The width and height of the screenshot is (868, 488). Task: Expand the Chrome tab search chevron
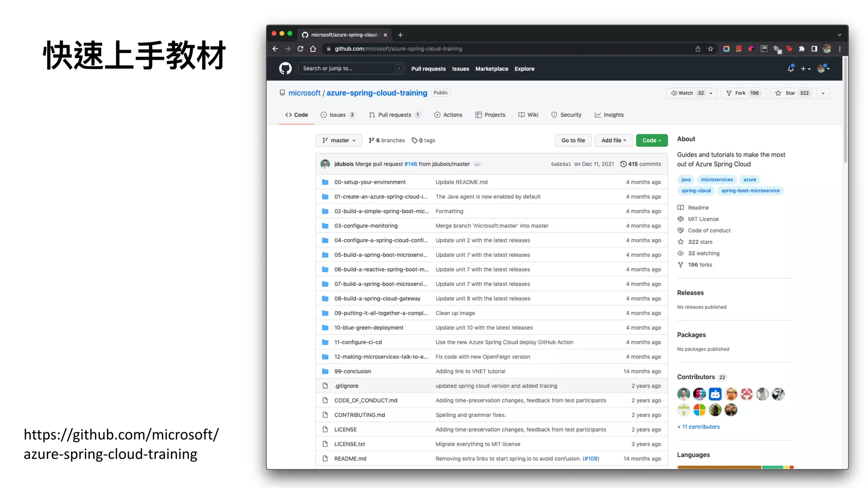pyautogui.click(x=839, y=35)
